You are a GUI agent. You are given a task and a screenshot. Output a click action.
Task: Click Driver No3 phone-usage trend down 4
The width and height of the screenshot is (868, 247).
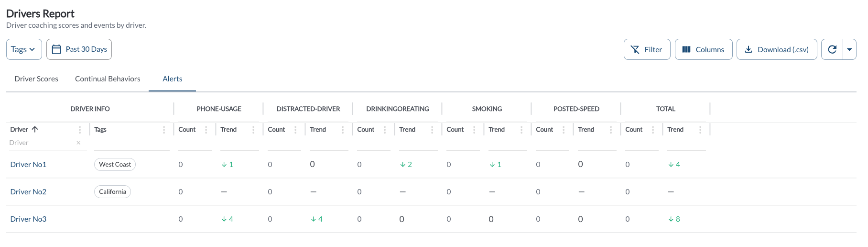[228, 219]
